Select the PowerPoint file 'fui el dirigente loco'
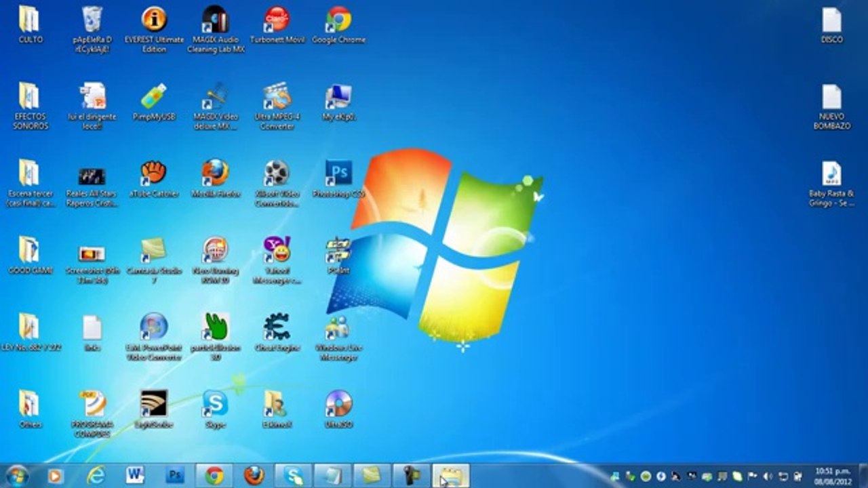The height and width of the screenshot is (488, 868). (x=92, y=106)
